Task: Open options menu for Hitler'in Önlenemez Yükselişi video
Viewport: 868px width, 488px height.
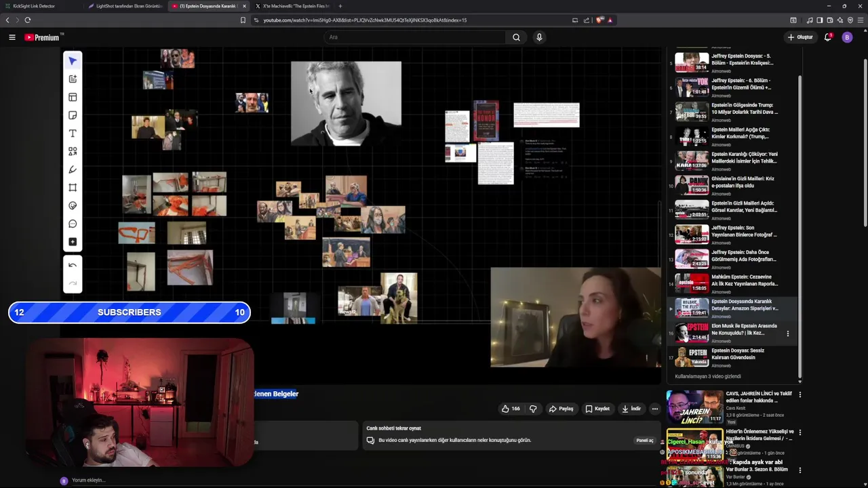Action: 800,432
